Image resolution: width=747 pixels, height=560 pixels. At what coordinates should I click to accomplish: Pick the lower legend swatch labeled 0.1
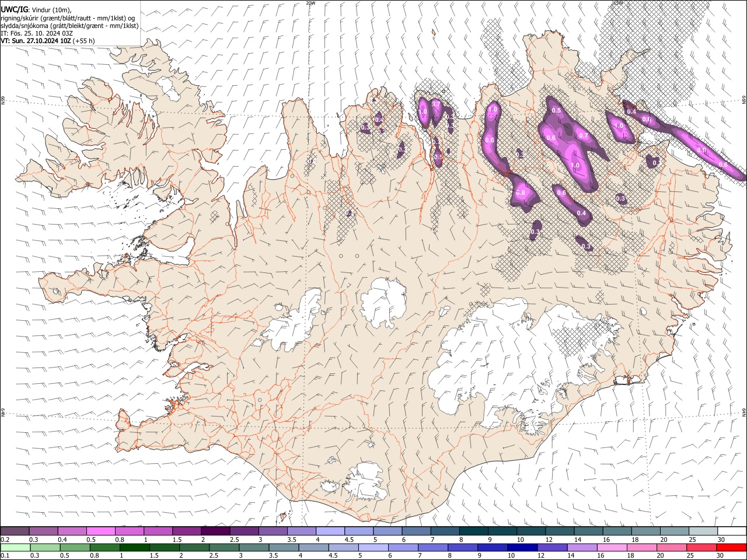(16, 547)
